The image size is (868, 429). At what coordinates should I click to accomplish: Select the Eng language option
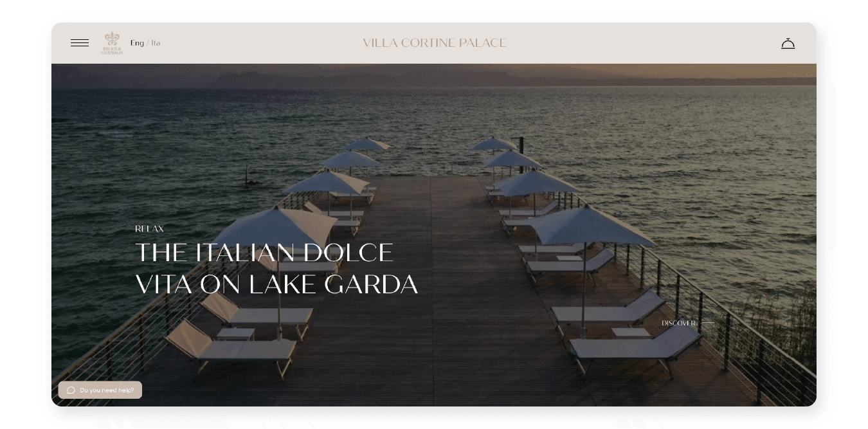[x=137, y=43]
